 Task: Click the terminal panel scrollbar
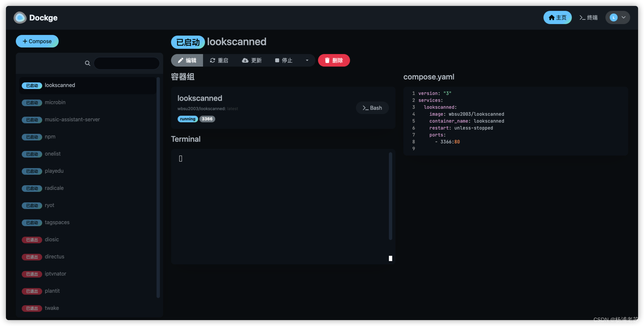(x=391, y=196)
